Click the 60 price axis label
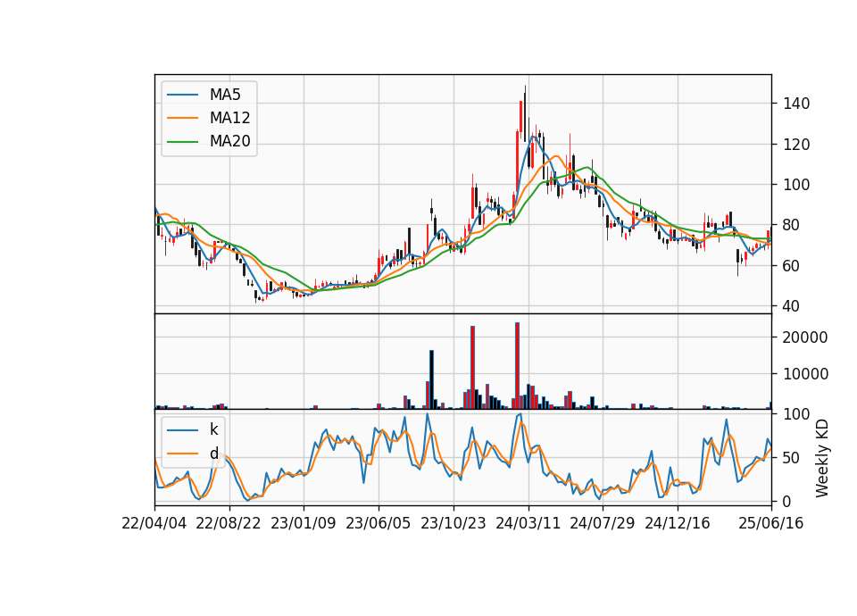 (x=792, y=266)
